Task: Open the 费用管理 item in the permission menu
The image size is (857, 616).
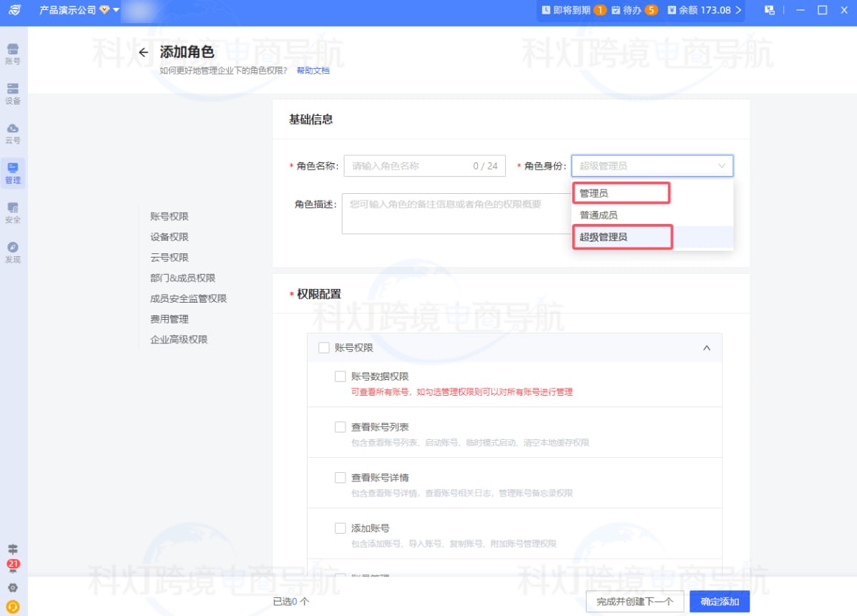Action: [170, 318]
